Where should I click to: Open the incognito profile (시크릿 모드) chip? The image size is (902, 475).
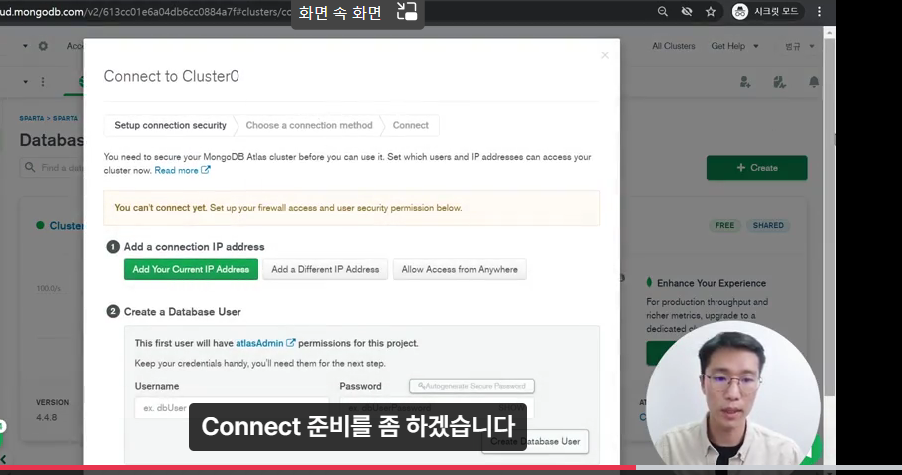(x=766, y=12)
